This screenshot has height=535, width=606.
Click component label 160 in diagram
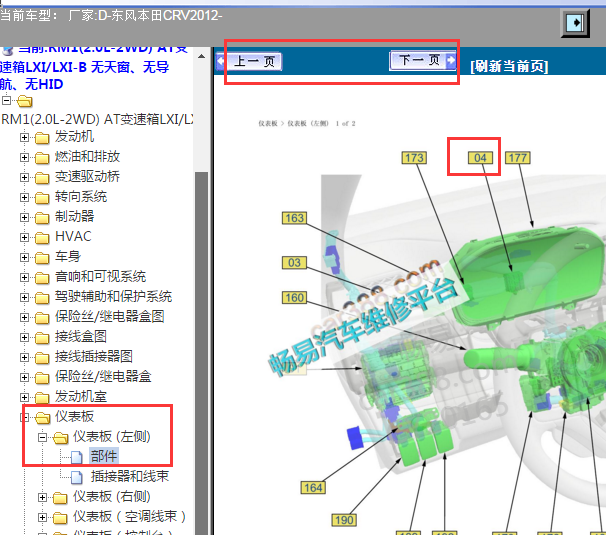[294, 298]
